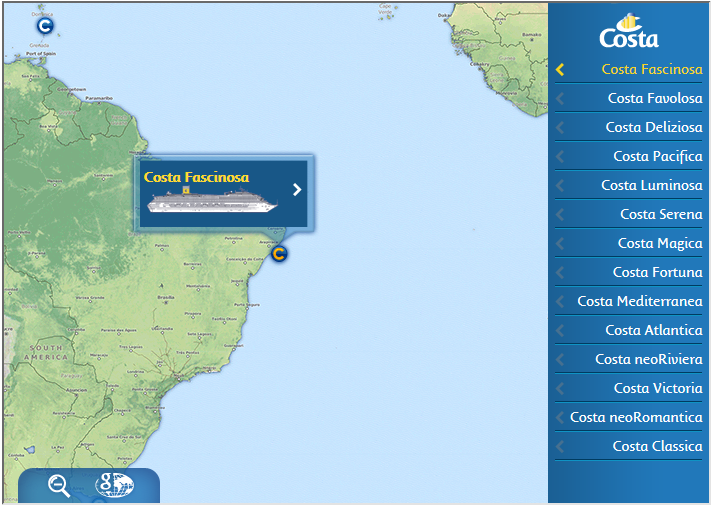This screenshot has height=505, width=711.
Task: Click chevron beside Costa neoRiviera
Action: point(560,359)
